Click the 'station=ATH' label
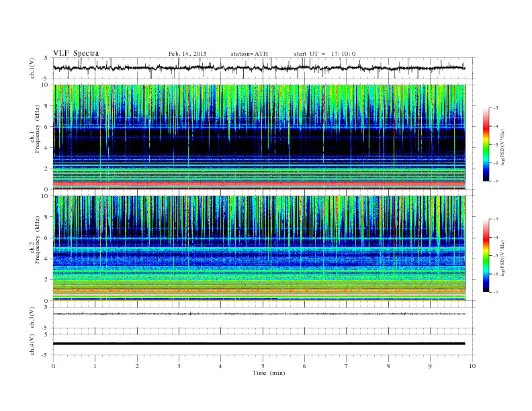This screenshot has width=532, height=411. (249, 54)
